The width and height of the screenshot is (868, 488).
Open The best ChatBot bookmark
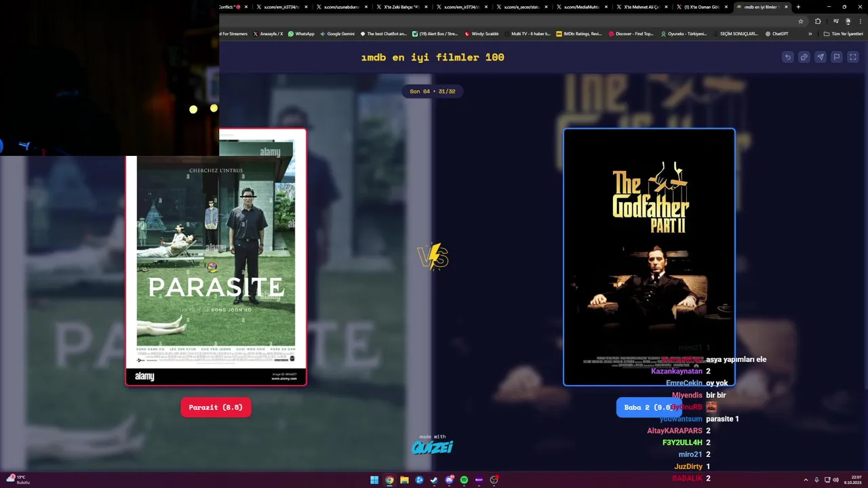[383, 34]
